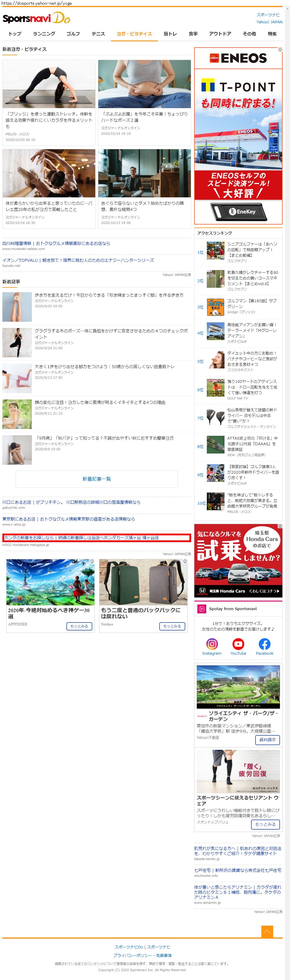Open rank 8 ATTAS article

coord(252,443)
